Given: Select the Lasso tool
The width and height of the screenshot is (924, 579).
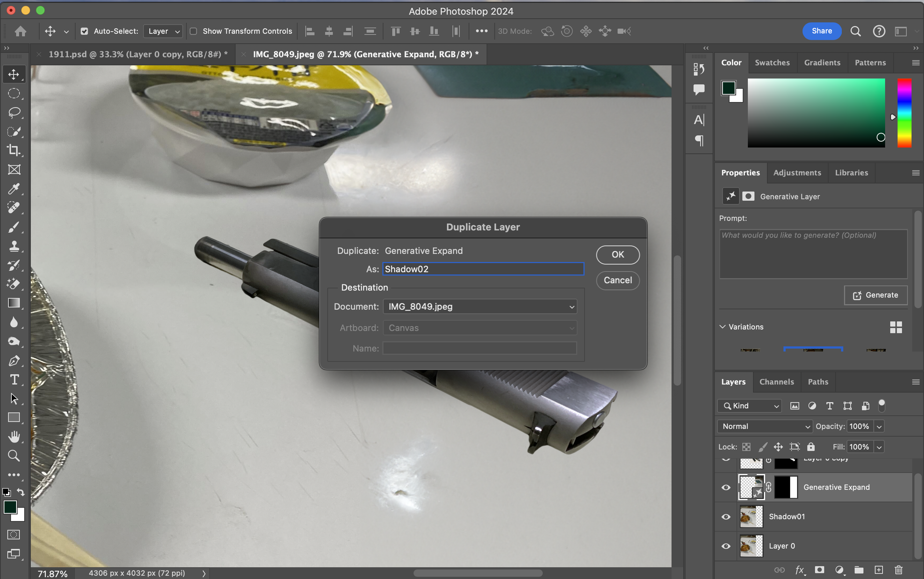Looking at the screenshot, I should pyautogui.click(x=14, y=113).
